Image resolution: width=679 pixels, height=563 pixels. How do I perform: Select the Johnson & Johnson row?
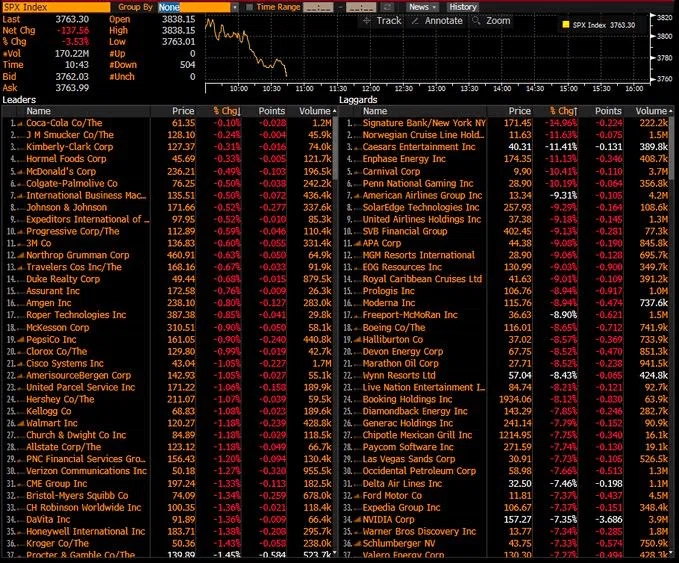169,207
